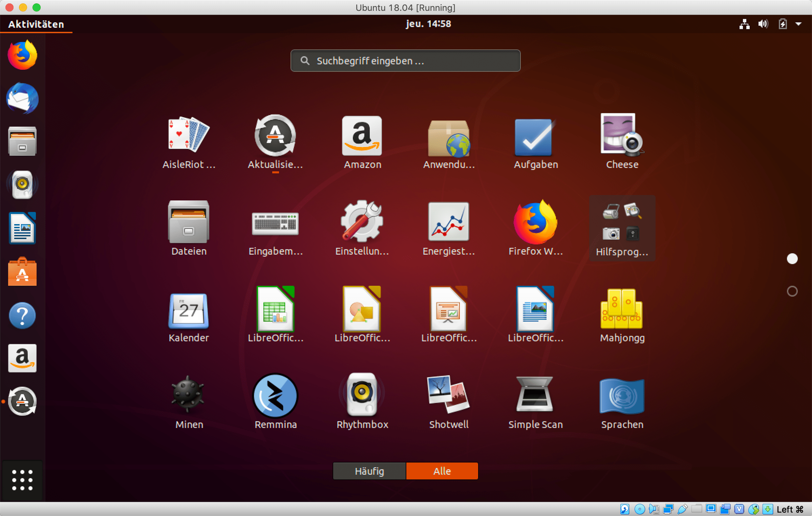This screenshot has width=812, height=516.
Task: Open system menu dropdown arrow
Action: pos(798,24)
